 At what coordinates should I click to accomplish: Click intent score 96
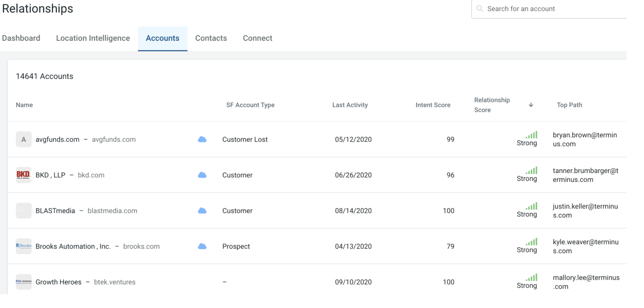click(x=451, y=175)
